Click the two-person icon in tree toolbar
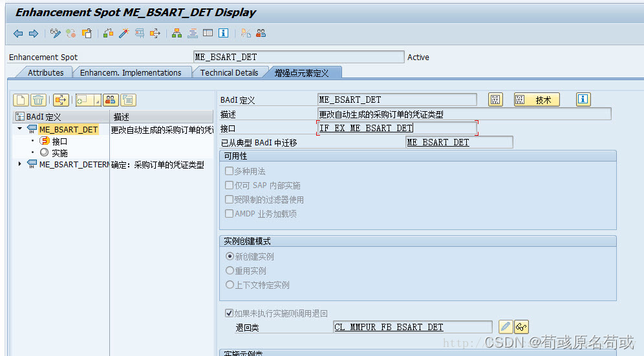 (111, 99)
